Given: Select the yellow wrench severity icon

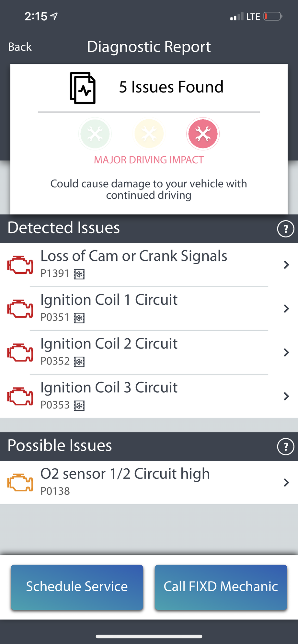Looking at the screenshot, I should coord(149,134).
